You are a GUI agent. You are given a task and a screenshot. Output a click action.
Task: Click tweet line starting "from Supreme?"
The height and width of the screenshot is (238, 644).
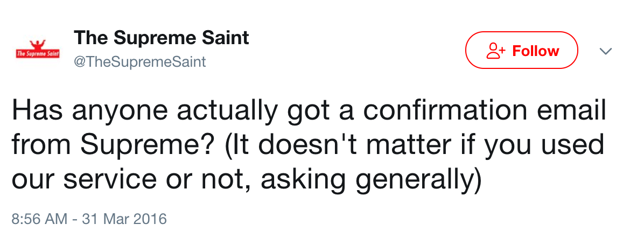click(x=307, y=145)
